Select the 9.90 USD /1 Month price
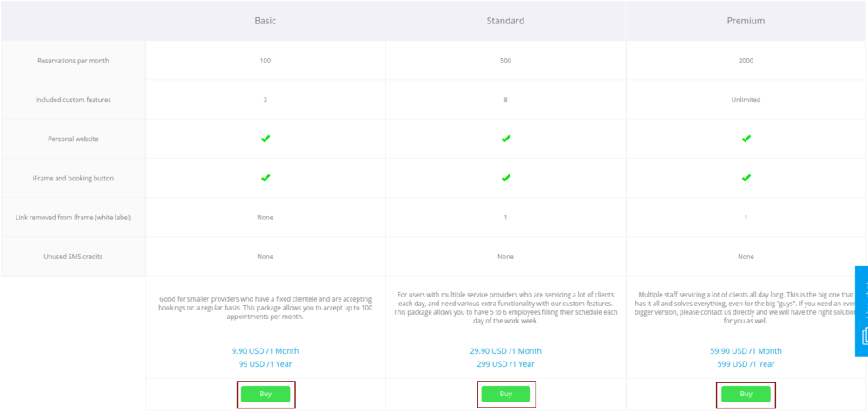 click(265, 351)
